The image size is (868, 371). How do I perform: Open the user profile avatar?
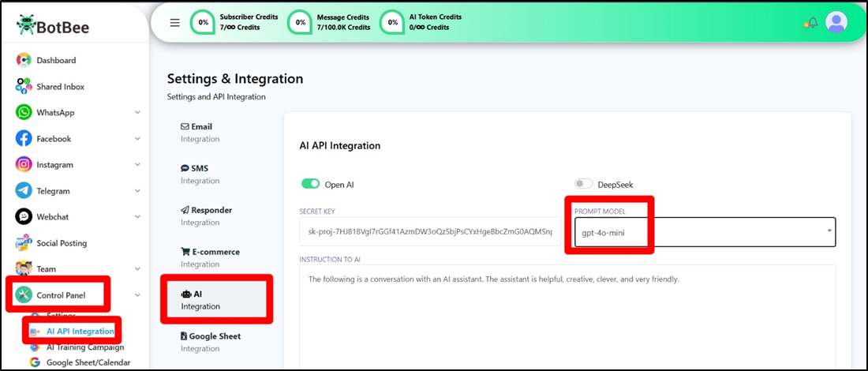coord(836,22)
